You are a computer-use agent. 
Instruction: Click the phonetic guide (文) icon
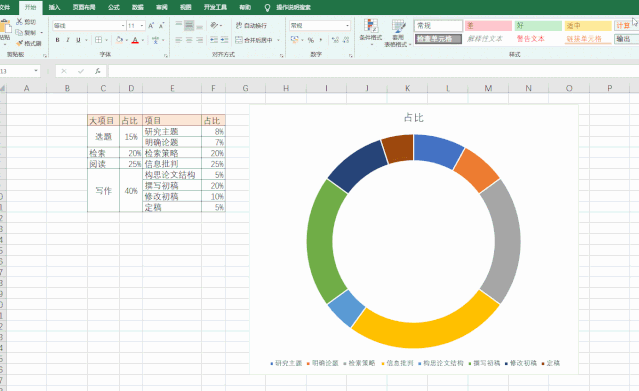pyautogui.click(x=155, y=40)
